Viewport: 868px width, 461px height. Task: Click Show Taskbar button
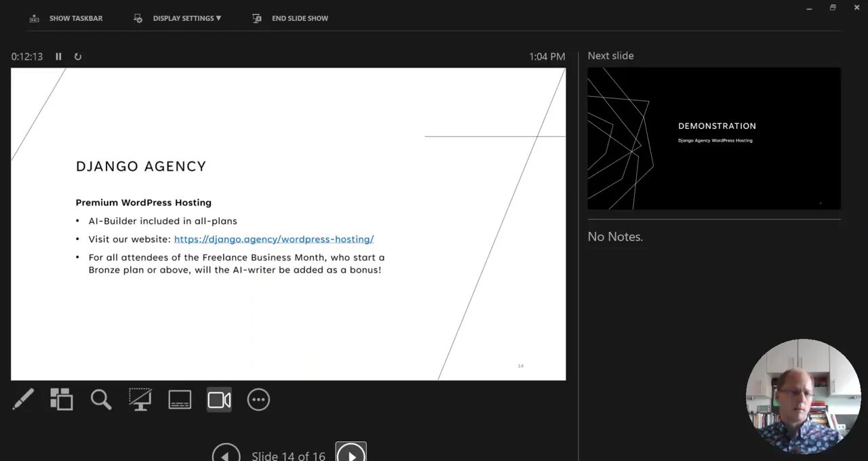(x=66, y=18)
